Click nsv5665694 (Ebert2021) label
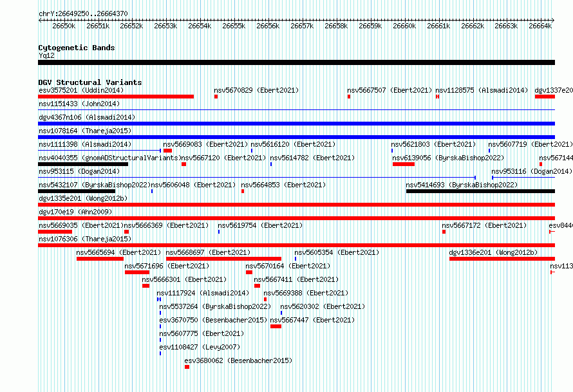The width and height of the screenshot is (573, 392). 118,252
